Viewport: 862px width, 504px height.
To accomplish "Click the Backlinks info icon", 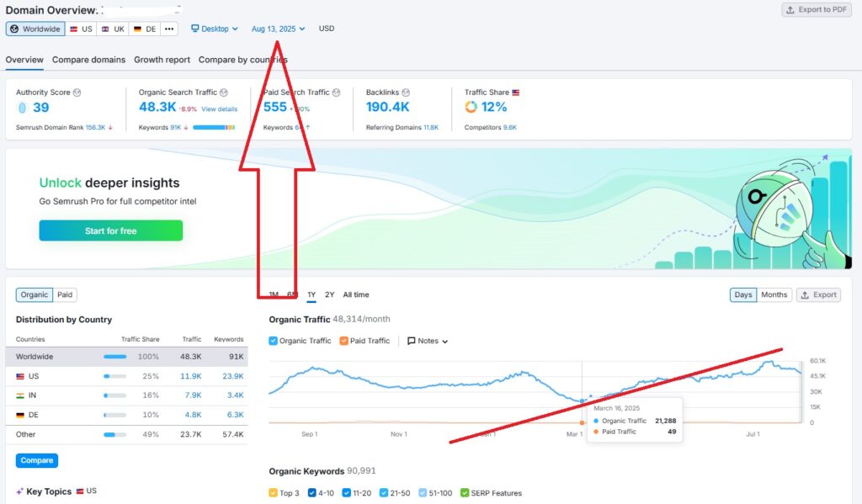I will coord(406,93).
